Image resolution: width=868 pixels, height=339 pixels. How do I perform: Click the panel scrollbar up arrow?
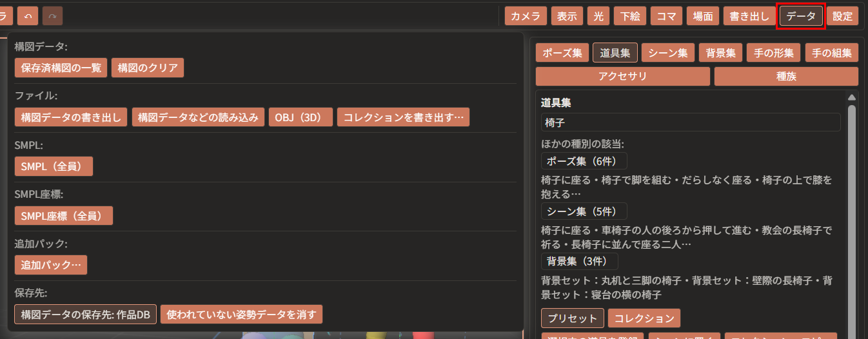[x=851, y=97]
